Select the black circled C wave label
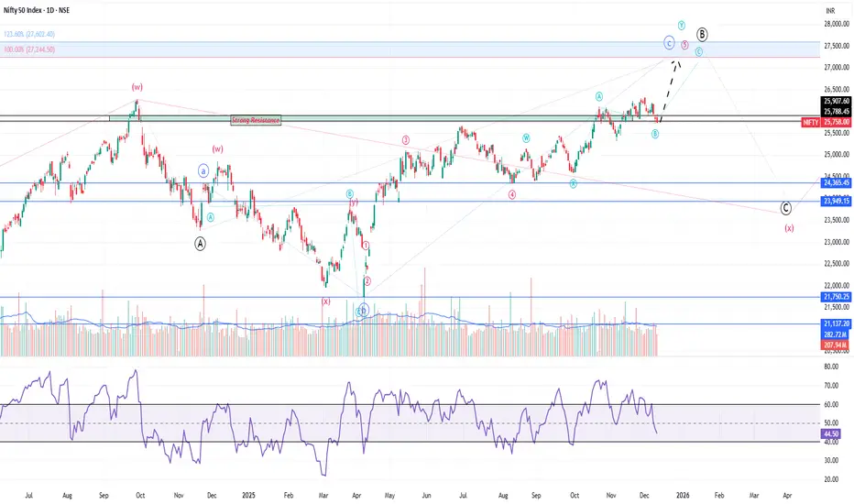854x504 pixels. 785,208
